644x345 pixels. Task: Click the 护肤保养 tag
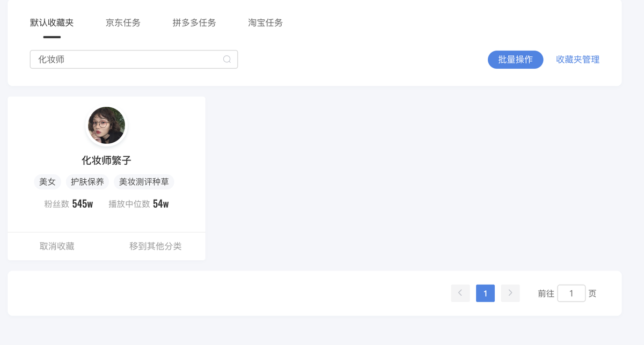point(87,182)
